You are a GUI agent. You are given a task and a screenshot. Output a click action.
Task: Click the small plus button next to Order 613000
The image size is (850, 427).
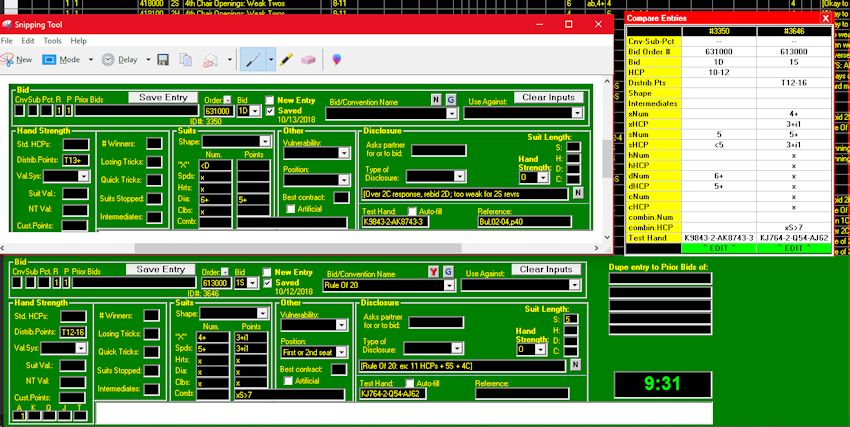coord(224,272)
